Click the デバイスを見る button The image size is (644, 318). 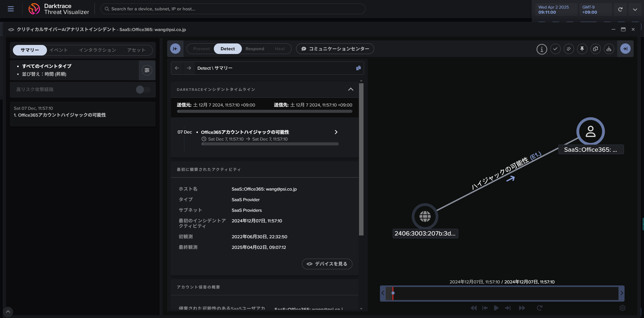(327, 264)
